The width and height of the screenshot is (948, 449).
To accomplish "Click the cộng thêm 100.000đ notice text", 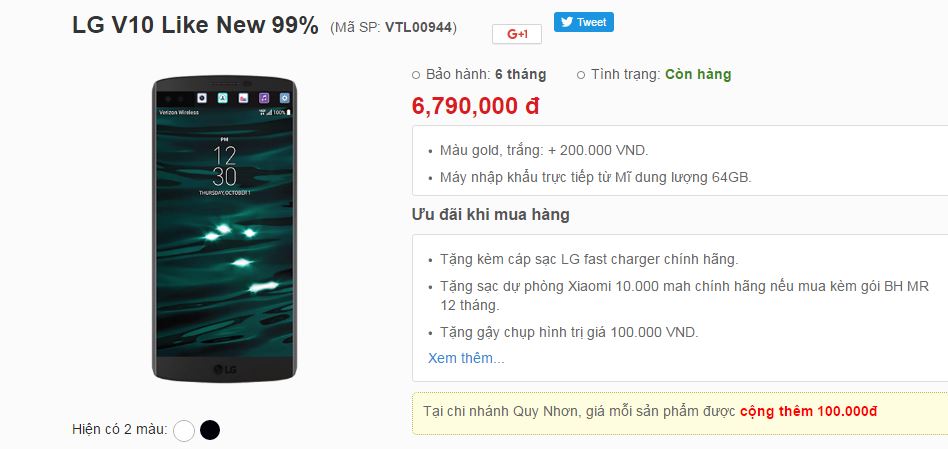I will (x=808, y=412).
